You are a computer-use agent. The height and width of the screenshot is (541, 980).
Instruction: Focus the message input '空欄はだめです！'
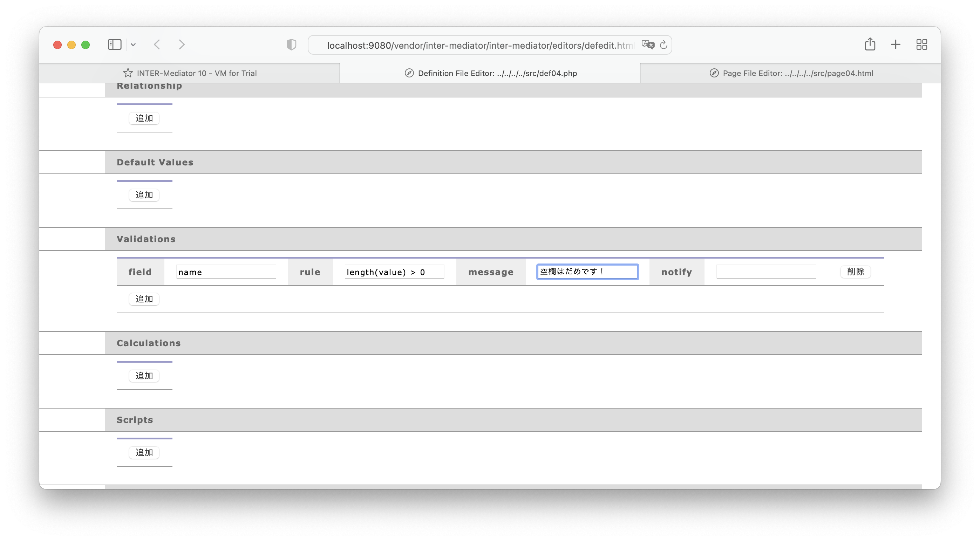(x=587, y=272)
